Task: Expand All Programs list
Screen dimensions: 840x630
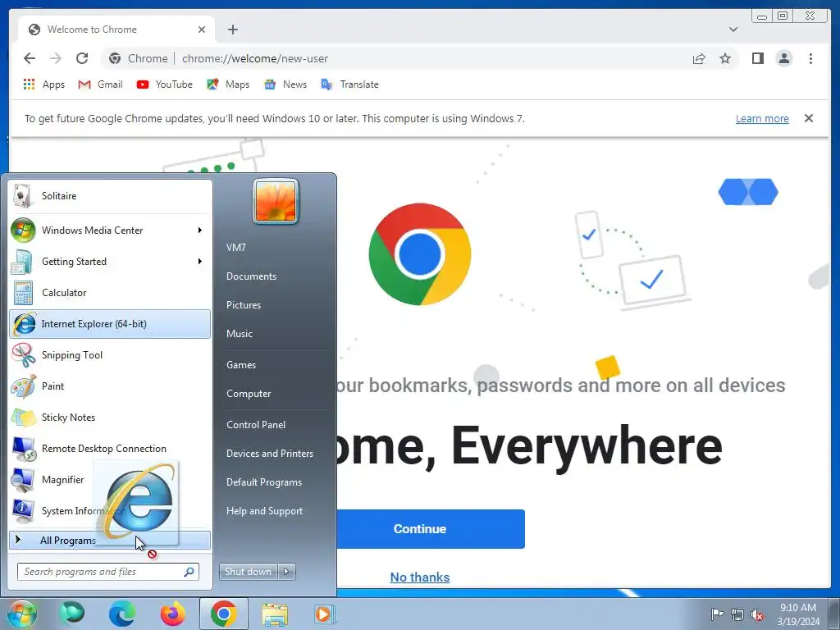Action: 109,540
